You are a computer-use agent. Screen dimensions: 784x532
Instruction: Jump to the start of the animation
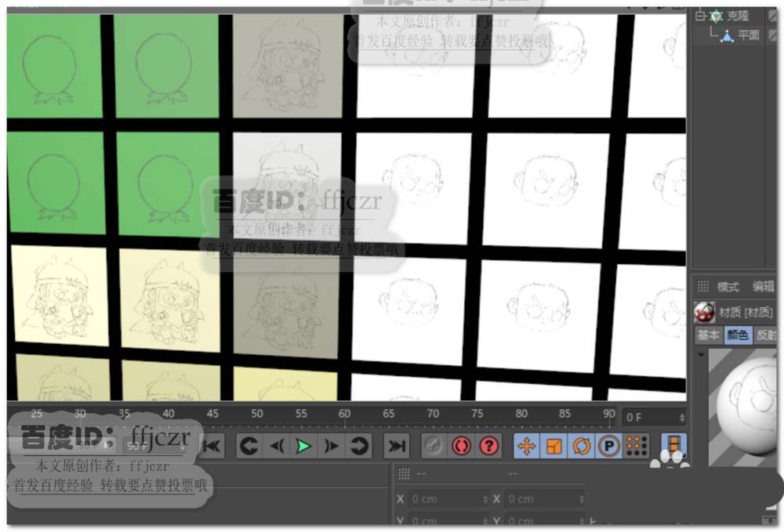(x=212, y=446)
